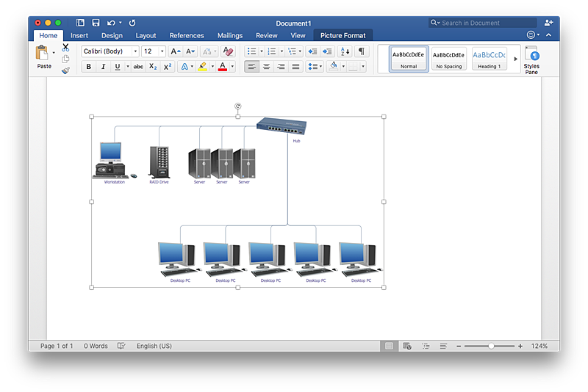
Task: Click the Sort A-Z icon
Action: click(x=345, y=51)
